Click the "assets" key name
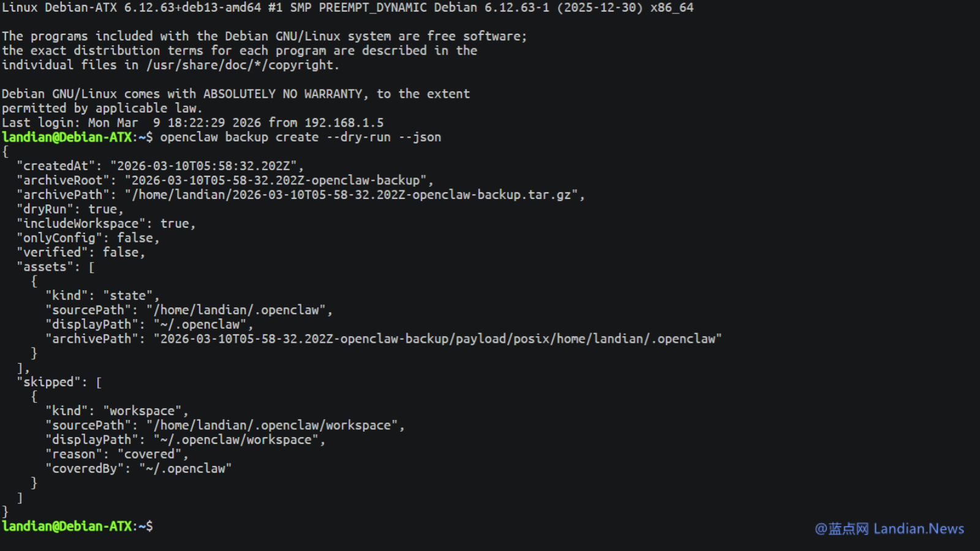Viewport: 980px width, 551px height. pyautogui.click(x=45, y=267)
